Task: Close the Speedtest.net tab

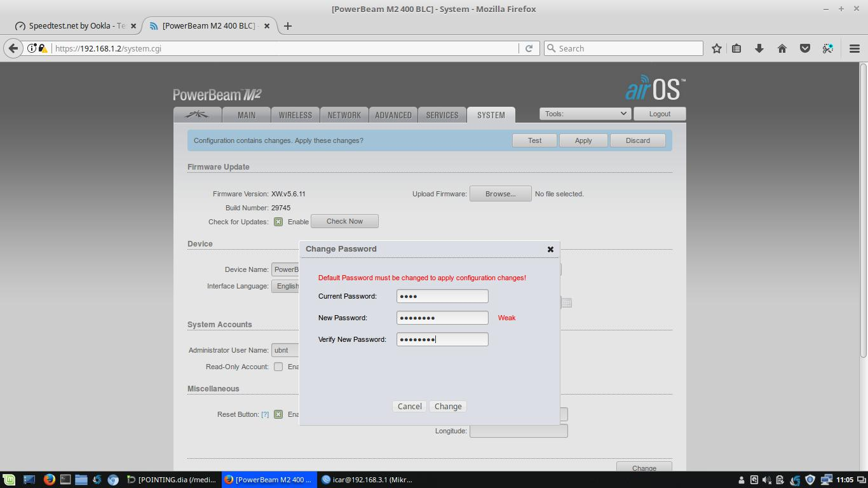Action: coord(133,26)
